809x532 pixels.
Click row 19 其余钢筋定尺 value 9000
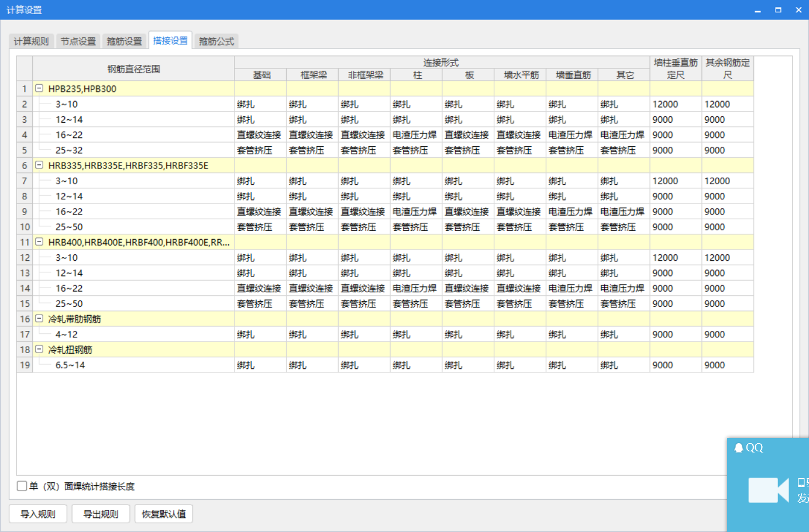click(x=728, y=365)
